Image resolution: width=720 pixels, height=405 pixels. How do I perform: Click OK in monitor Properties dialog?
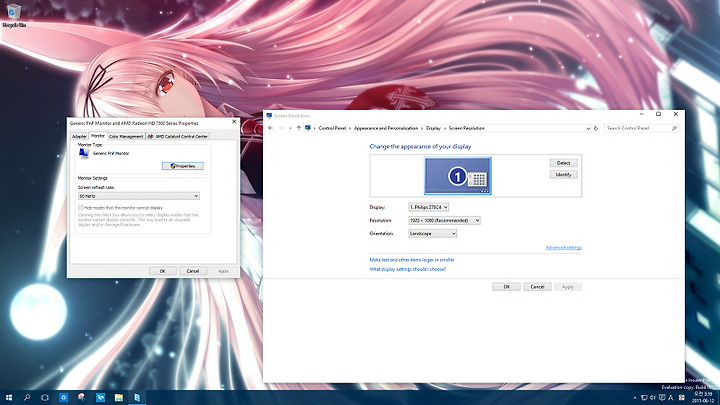coord(162,271)
